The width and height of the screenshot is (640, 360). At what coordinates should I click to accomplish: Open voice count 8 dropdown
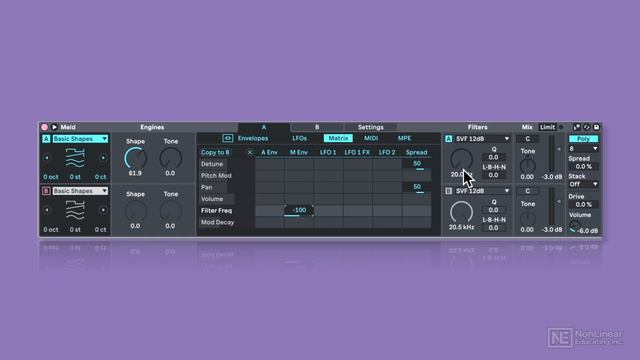[583, 149]
